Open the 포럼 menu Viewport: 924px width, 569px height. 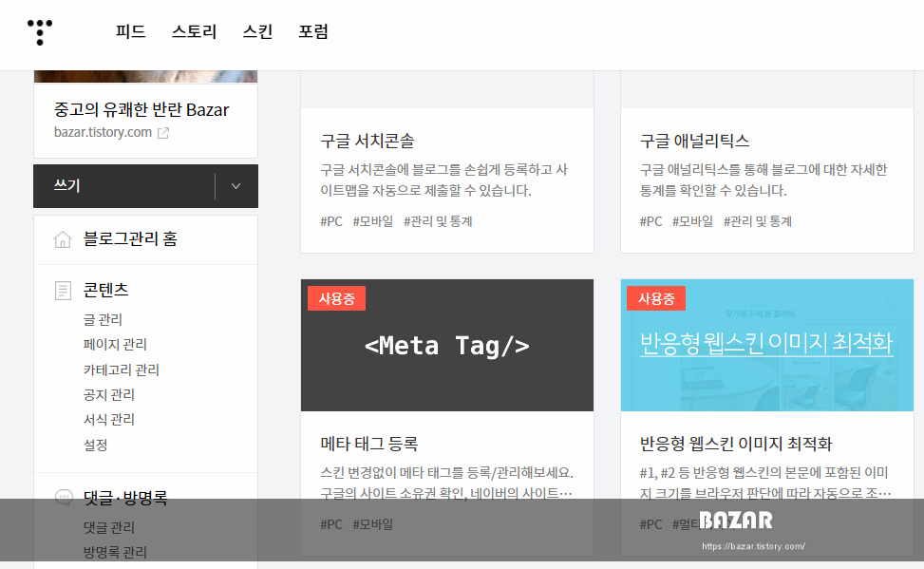tap(313, 31)
